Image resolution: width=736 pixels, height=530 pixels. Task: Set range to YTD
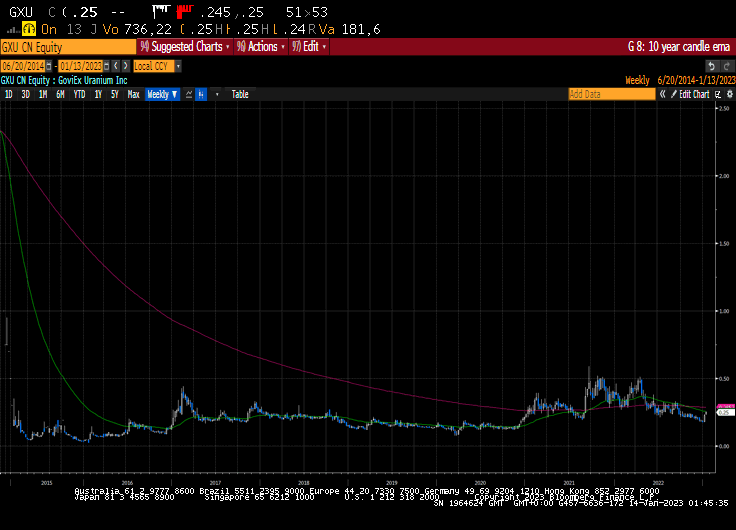pos(79,94)
